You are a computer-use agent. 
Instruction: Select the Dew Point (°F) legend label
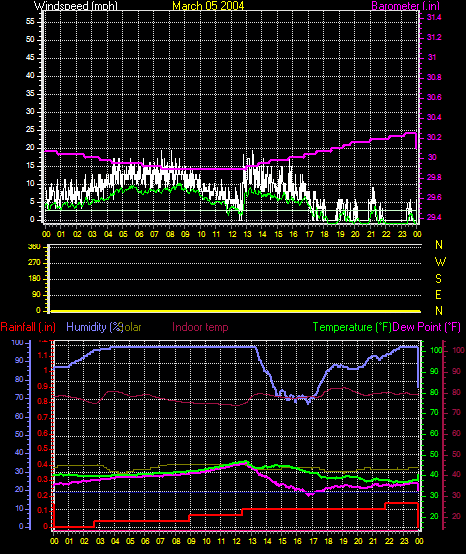pyautogui.click(x=426, y=327)
